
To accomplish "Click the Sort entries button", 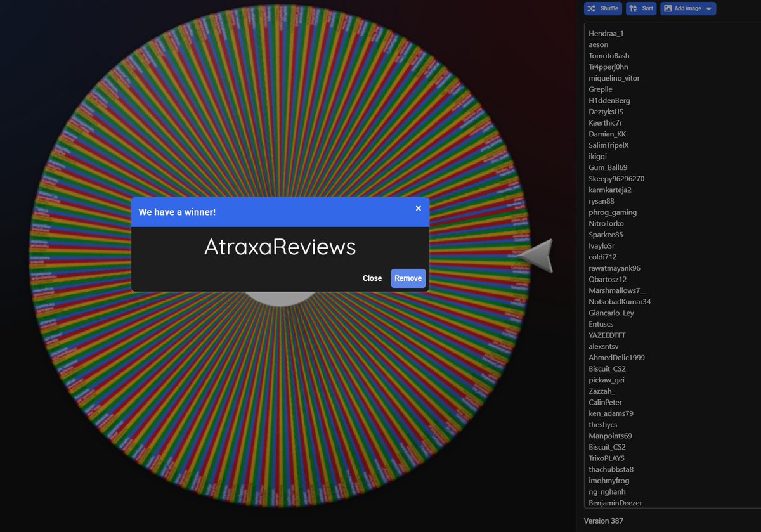I will coord(641,8).
